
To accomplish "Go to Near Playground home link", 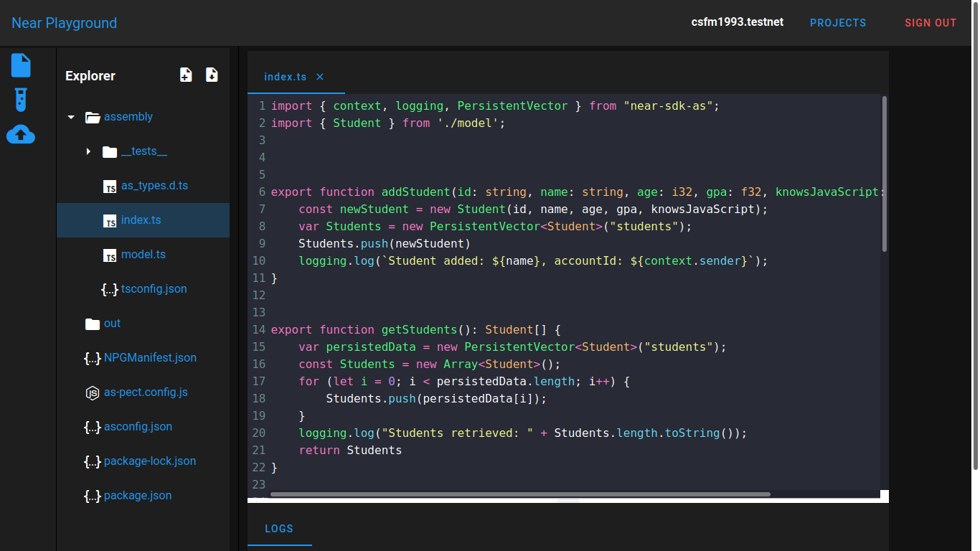I will tap(64, 23).
